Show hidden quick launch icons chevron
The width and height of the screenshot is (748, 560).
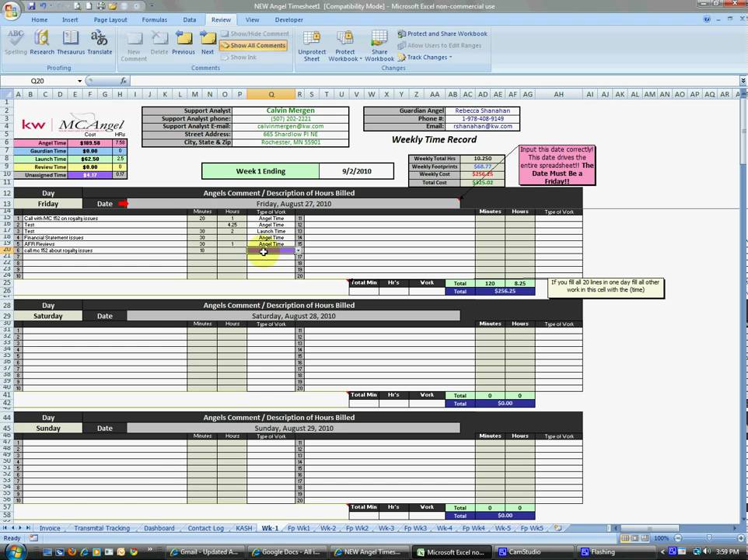(x=150, y=550)
